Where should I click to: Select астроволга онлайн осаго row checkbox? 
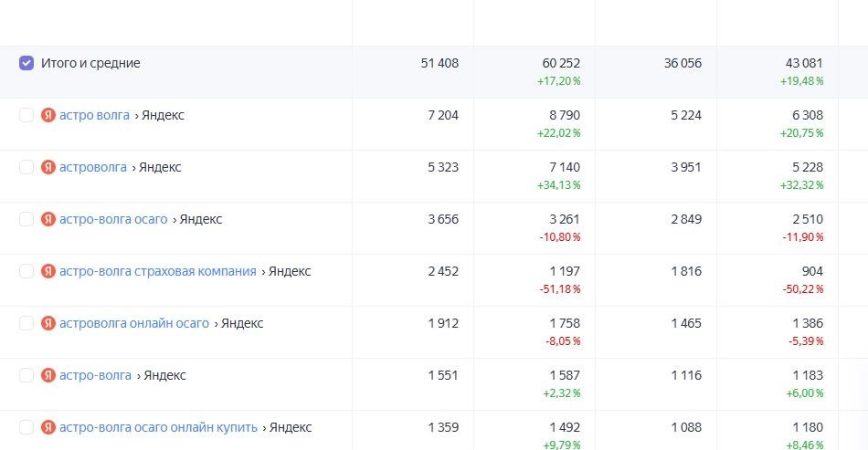[x=26, y=323]
